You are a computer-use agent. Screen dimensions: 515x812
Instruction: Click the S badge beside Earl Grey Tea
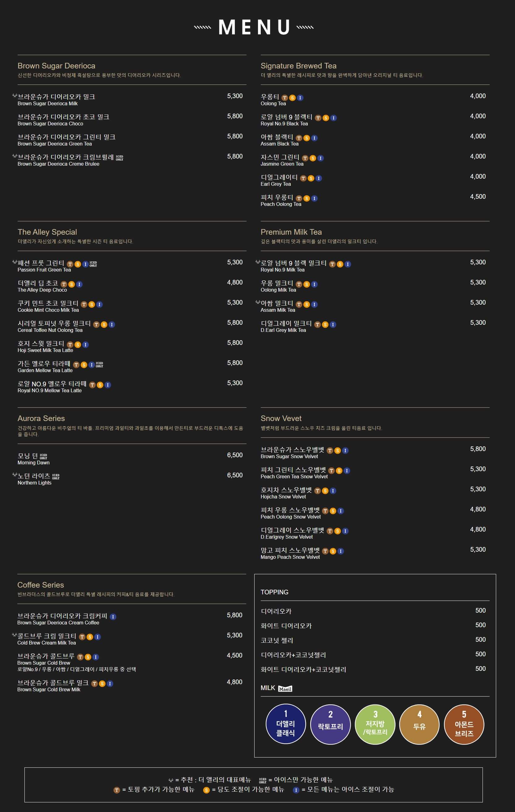(311, 178)
